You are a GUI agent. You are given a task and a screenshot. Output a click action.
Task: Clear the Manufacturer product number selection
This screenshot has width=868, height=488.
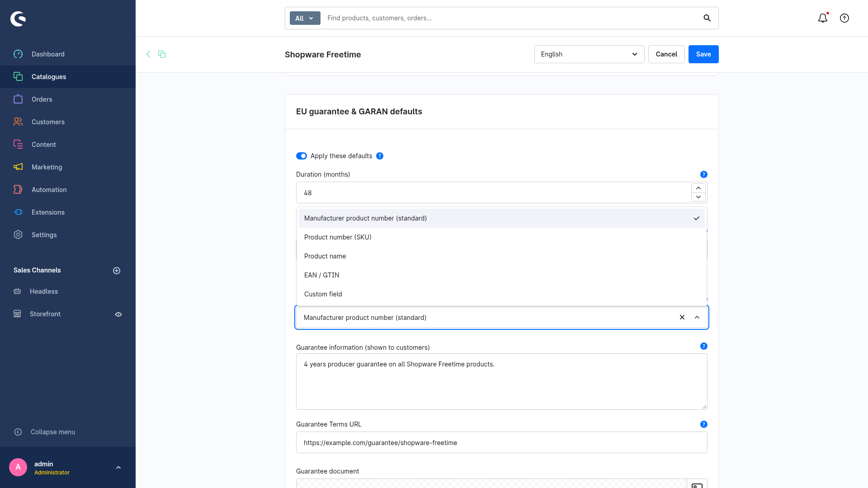[x=682, y=318]
